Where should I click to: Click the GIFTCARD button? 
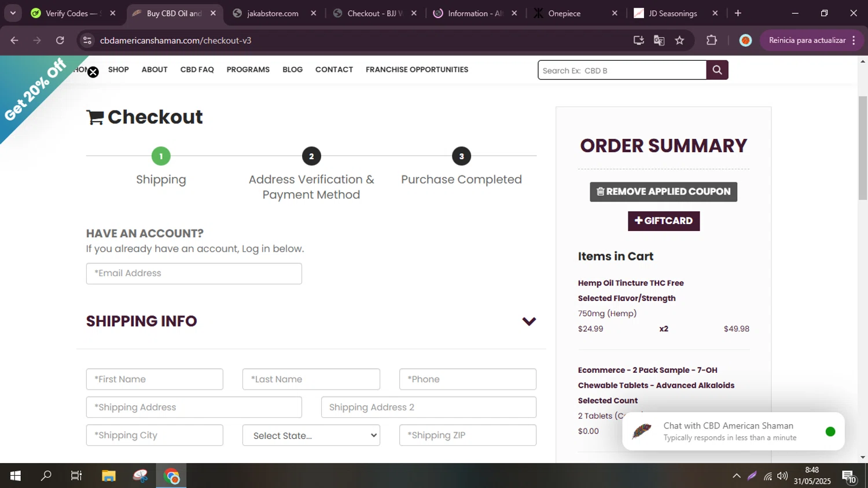coord(664,221)
